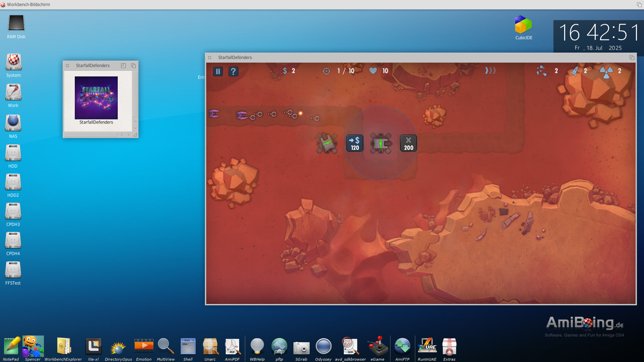Click the wave crosshair counter icon
Image resolution: width=644 pixels, height=362 pixels.
tap(326, 71)
